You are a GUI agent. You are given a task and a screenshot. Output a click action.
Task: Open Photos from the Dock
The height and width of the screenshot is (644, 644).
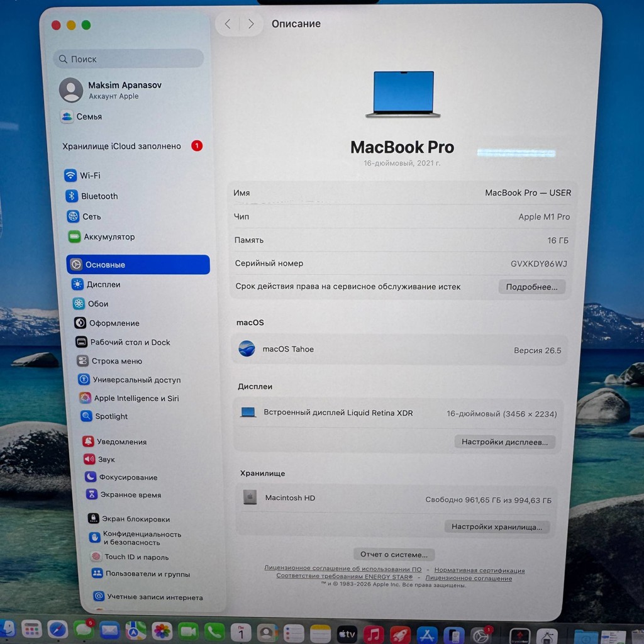coord(162,631)
